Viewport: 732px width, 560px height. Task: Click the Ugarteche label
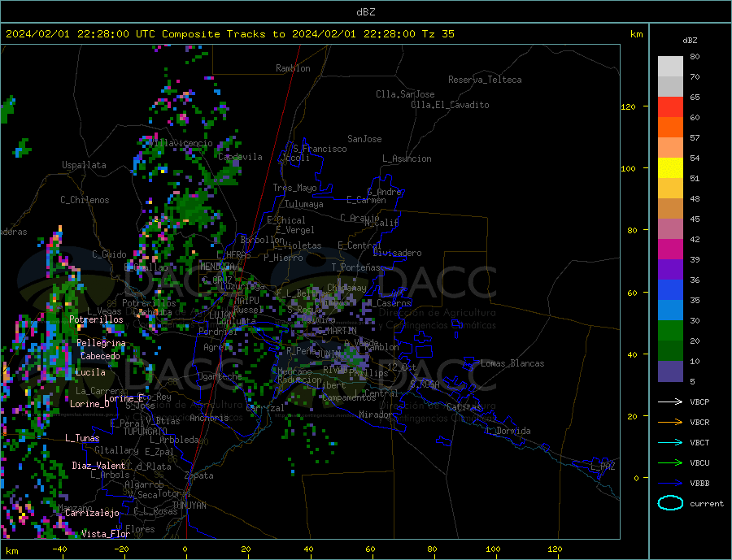point(220,376)
